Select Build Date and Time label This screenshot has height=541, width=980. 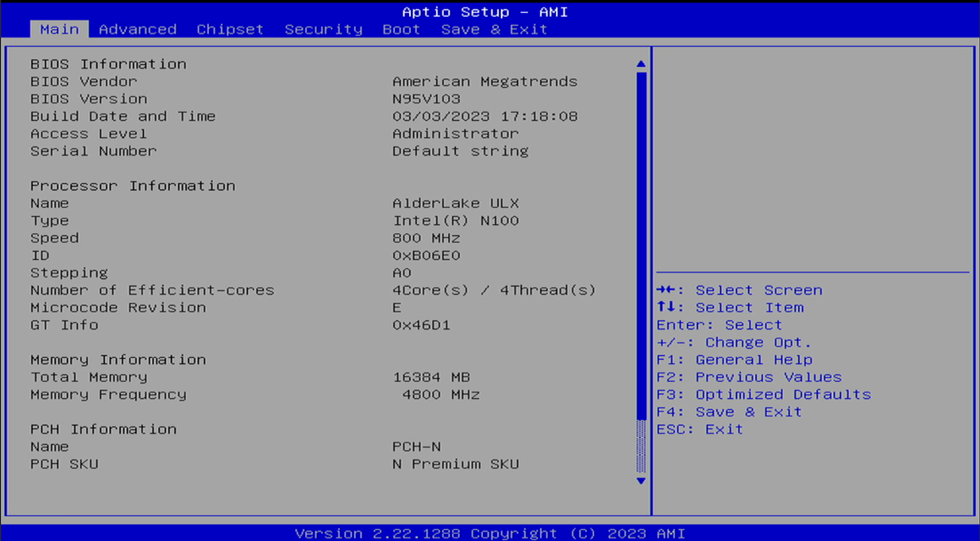pyautogui.click(x=123, y=116)
